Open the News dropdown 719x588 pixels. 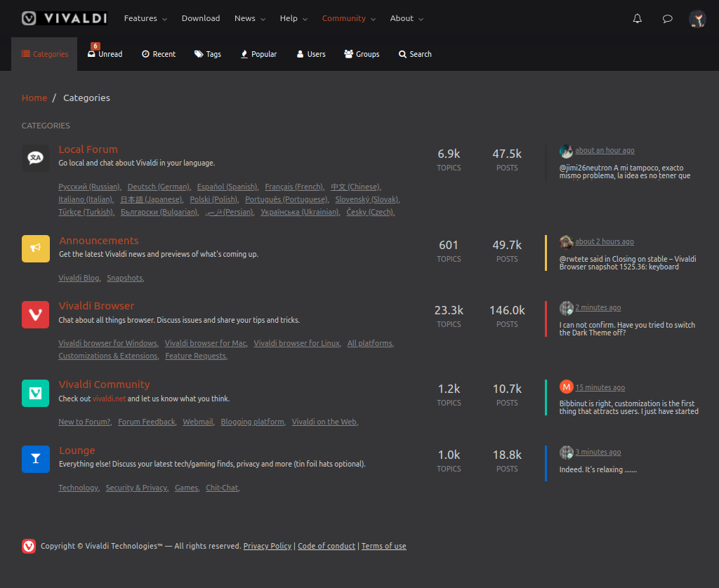click(250, 18)
